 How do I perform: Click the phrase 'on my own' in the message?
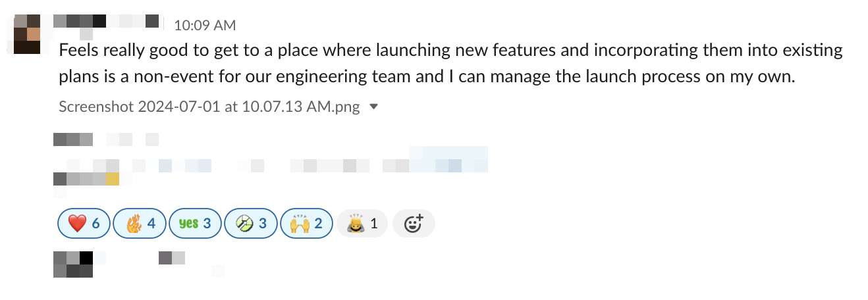coord(759,77)
